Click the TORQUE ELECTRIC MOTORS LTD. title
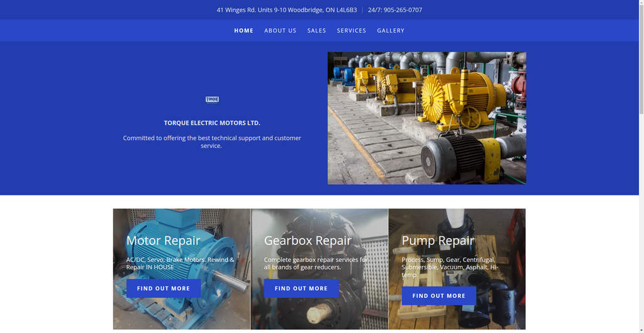This screenshot has width=644, height=333. (x=212, y=123)
